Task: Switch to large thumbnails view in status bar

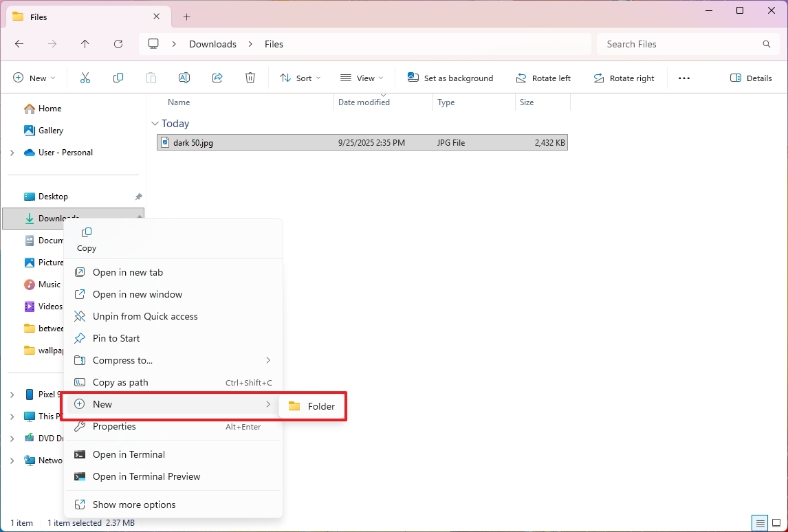Action: 776,523
